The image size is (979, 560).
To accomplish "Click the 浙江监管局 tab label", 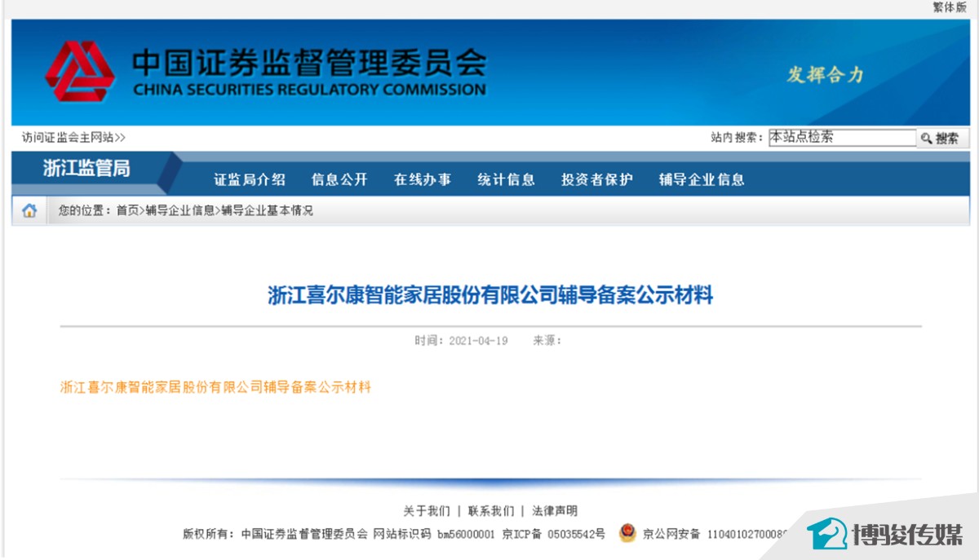I will (x=86, y=169).
